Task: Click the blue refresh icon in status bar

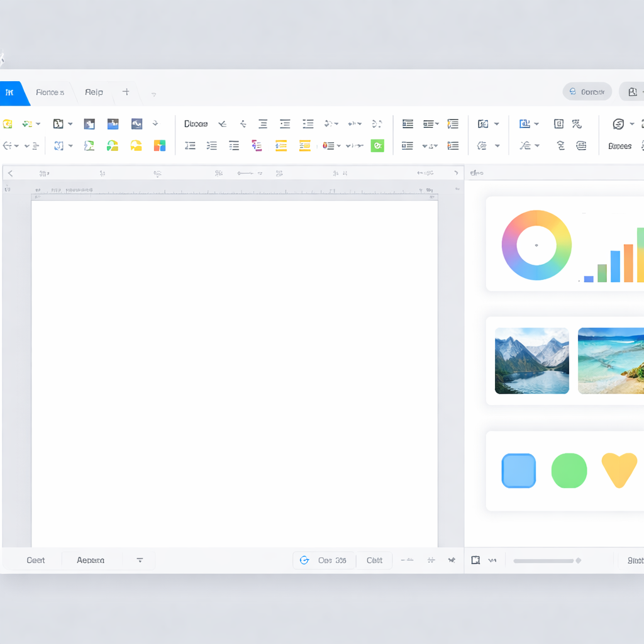Action: tap(304, 560)
